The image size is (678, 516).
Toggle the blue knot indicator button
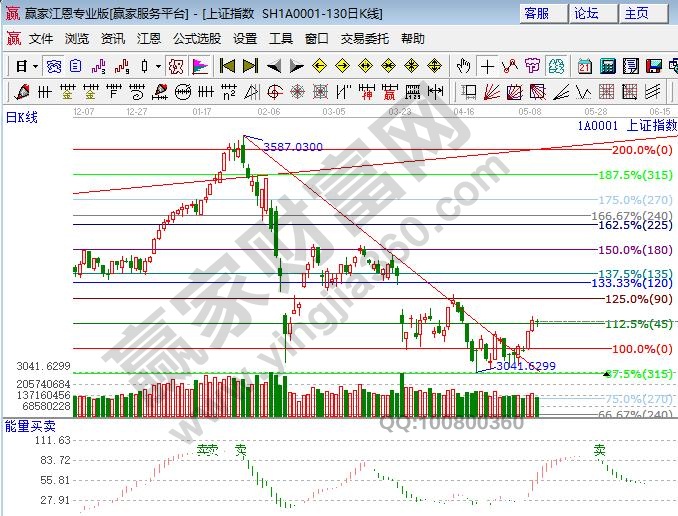coord(54,66)
